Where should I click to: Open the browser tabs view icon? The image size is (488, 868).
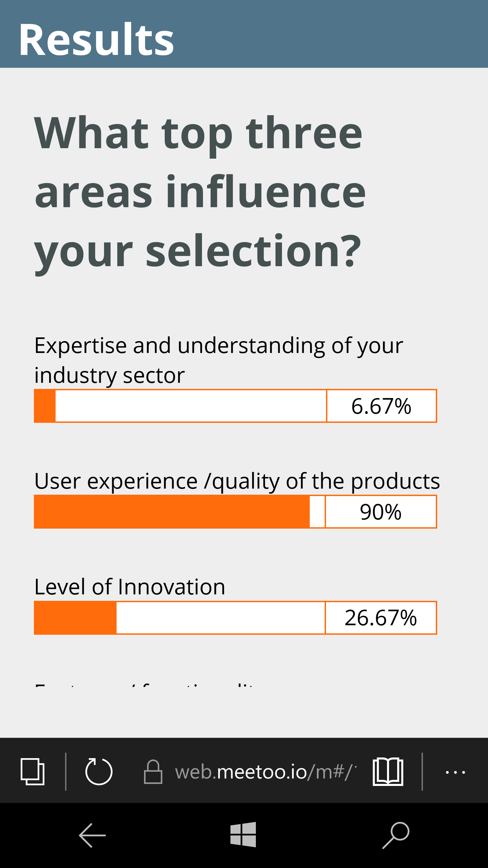coord(33,771)
